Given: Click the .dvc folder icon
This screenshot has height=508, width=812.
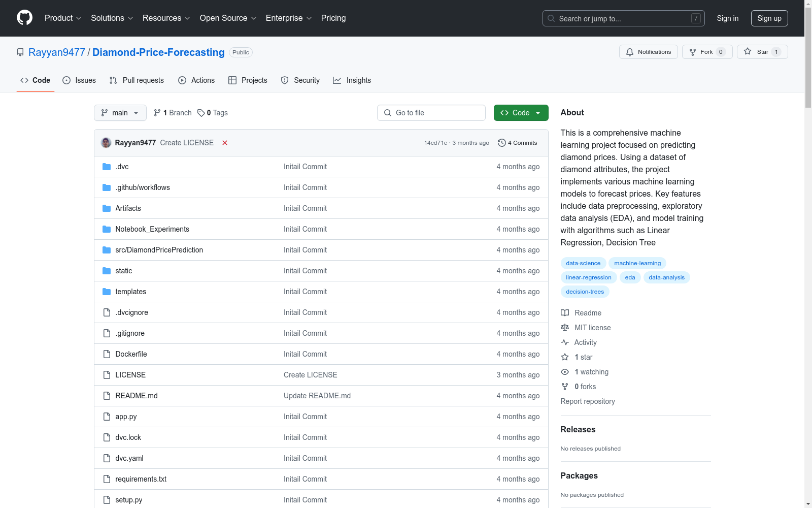Looking at the screenshot, I should 107,167.
